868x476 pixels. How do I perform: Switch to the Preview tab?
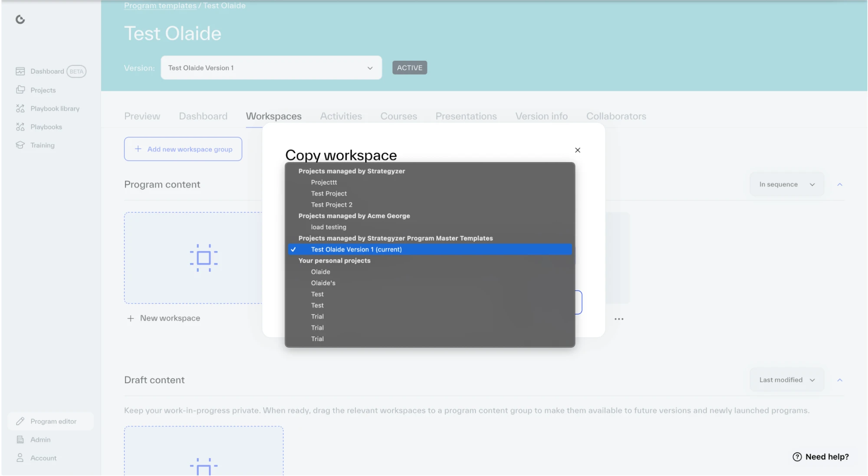pos(142,116)
